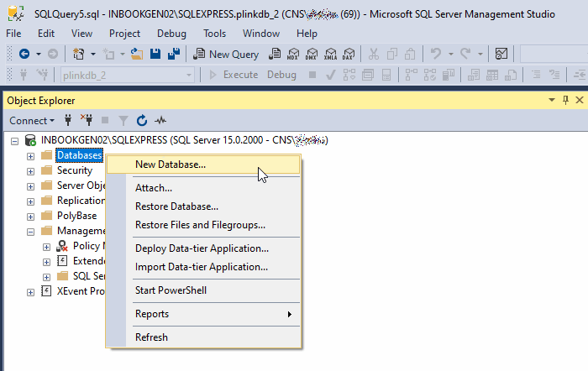Click the Execute button

click(x=234, y=75)
